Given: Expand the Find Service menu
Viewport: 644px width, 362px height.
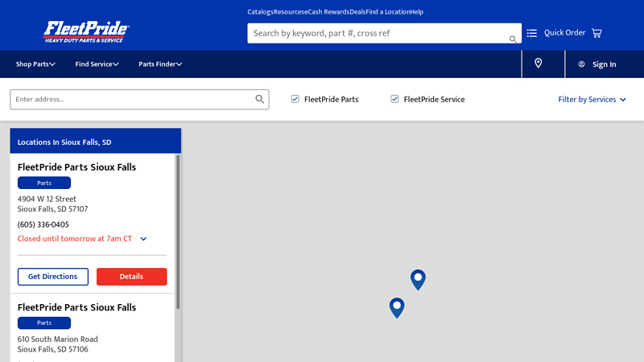Looking at the screenshot, I should [97, 64].
